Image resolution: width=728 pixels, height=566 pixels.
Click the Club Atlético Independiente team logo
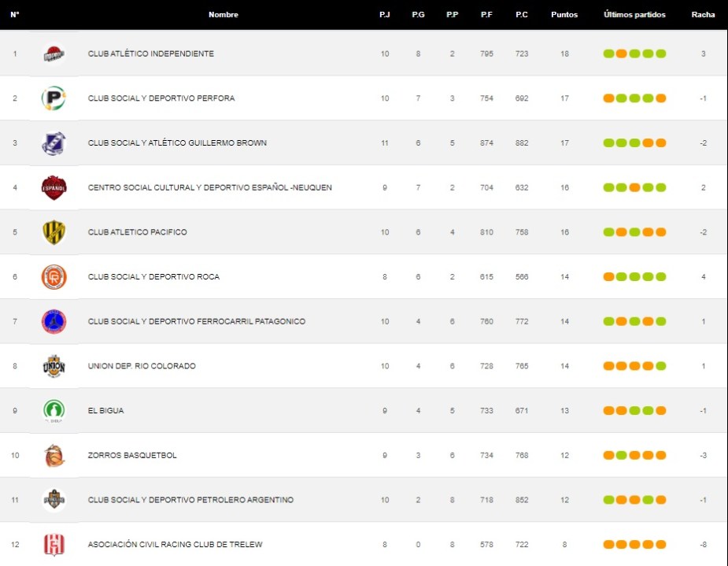(x=54, y=54)
